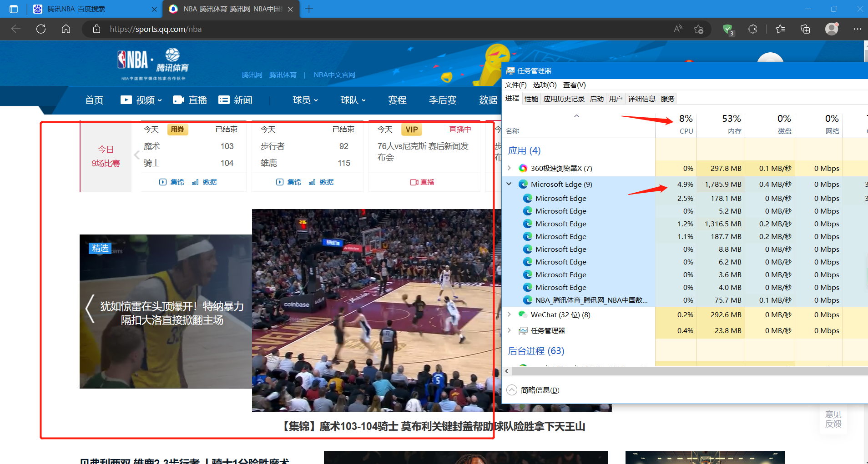Viewport: 868px width, 464px height.
Task: Add a new browser tab
Action: pos(309,9)
